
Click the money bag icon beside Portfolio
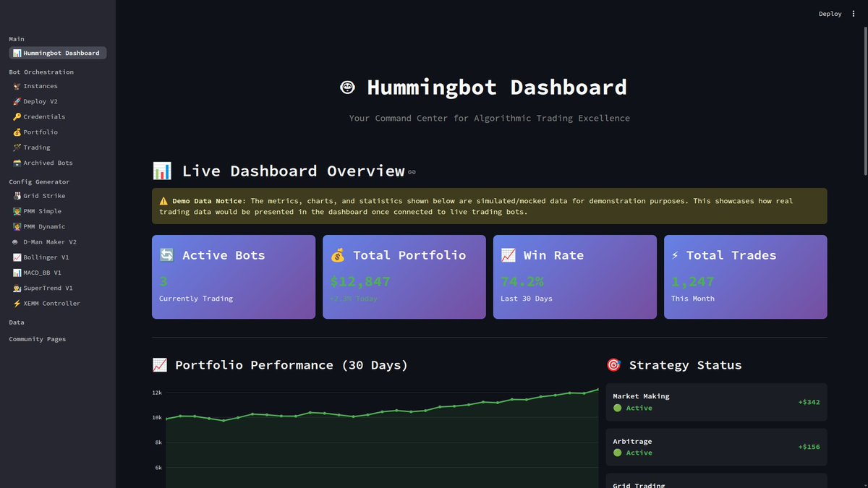[17, 132]
